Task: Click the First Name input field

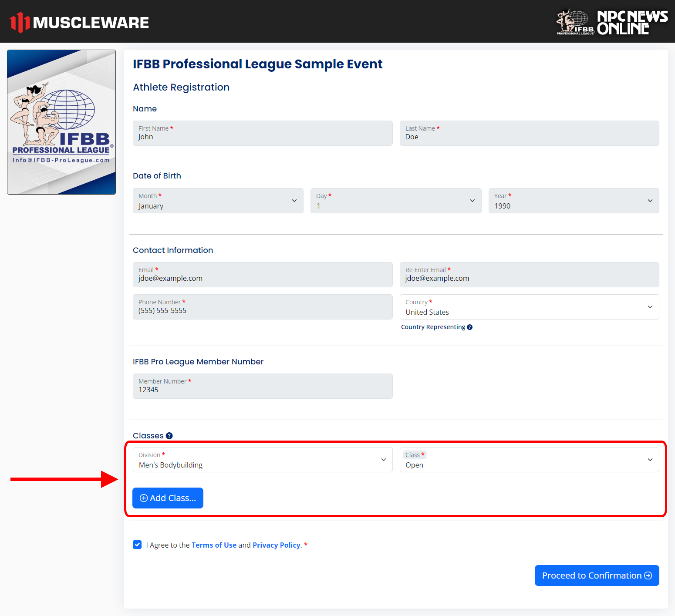Action: (x=262, y=133)
